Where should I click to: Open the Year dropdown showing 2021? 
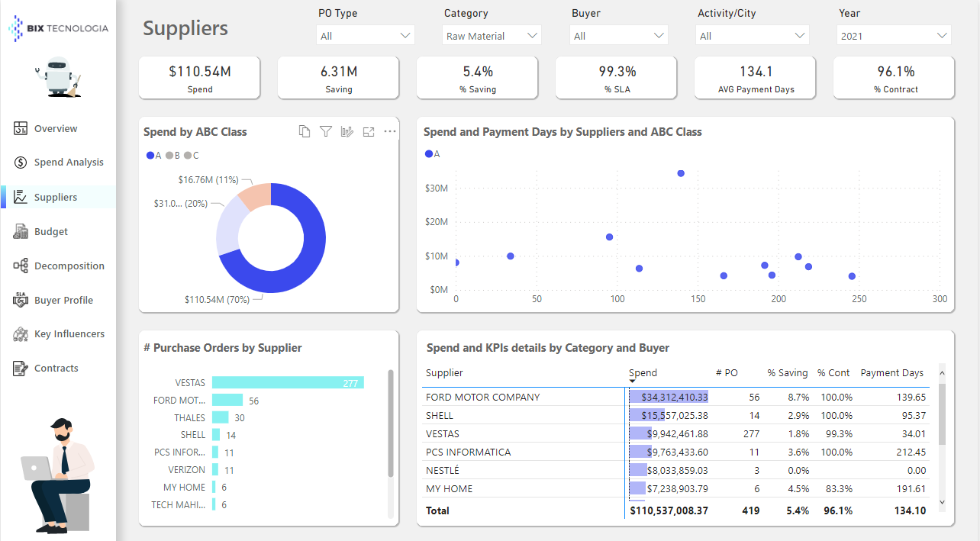tap(893, 34)
